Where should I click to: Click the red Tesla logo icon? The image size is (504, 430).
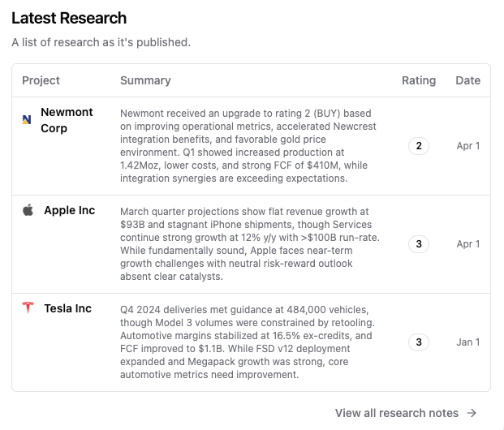click(28, 307)
